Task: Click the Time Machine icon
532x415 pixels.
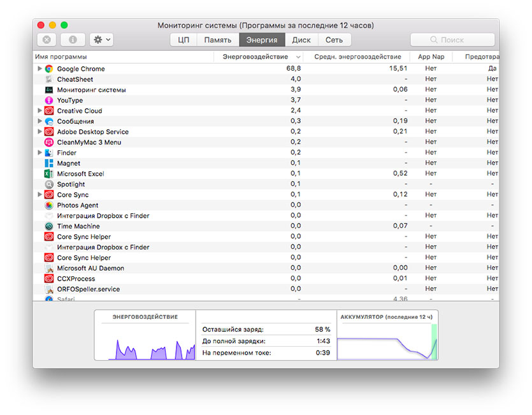Action: (x=49, y=226)
